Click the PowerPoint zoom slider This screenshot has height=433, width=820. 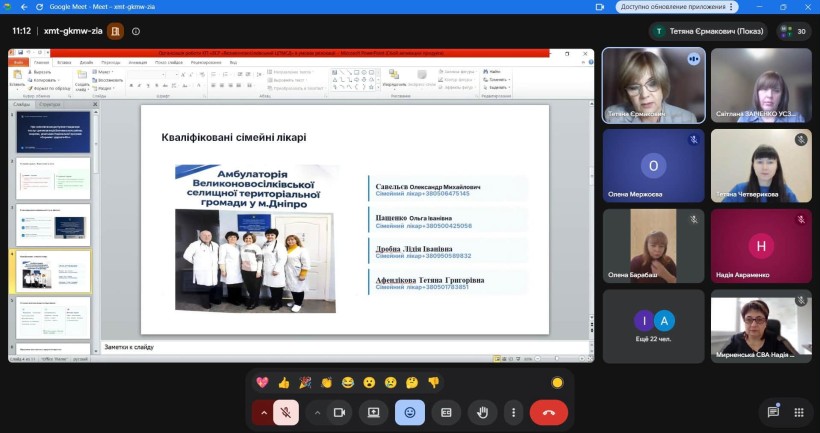coord(558,359)
